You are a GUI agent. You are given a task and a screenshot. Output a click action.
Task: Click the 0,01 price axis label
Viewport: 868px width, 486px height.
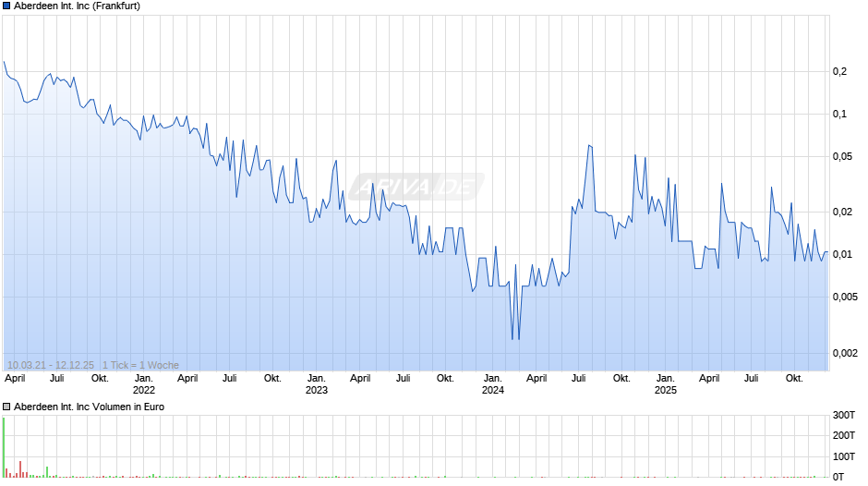click(x=842, y=254)
